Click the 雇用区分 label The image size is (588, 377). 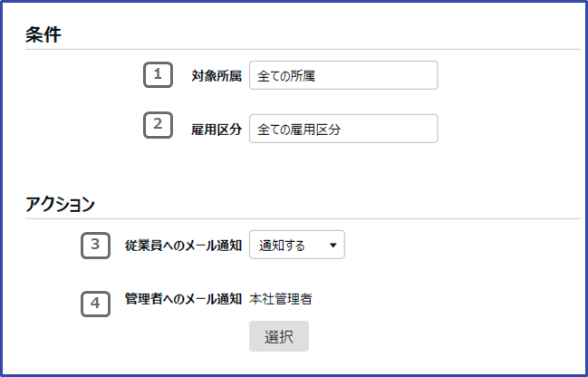(x=217, y=129)
